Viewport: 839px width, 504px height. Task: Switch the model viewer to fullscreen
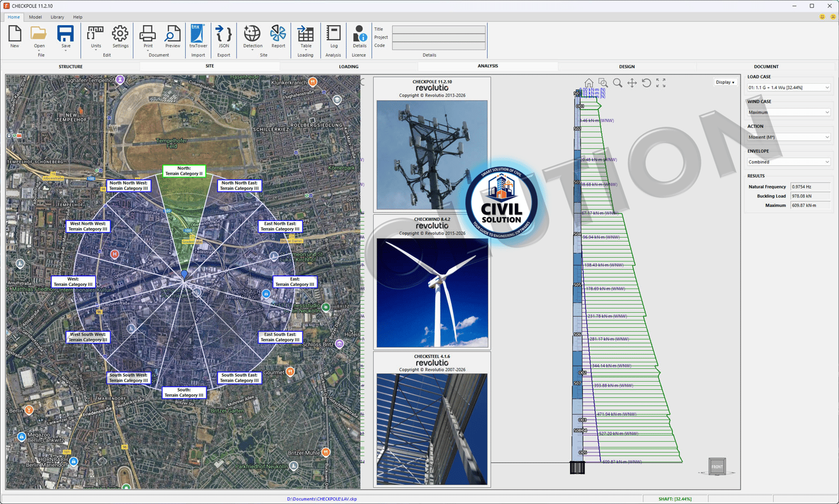661,83
